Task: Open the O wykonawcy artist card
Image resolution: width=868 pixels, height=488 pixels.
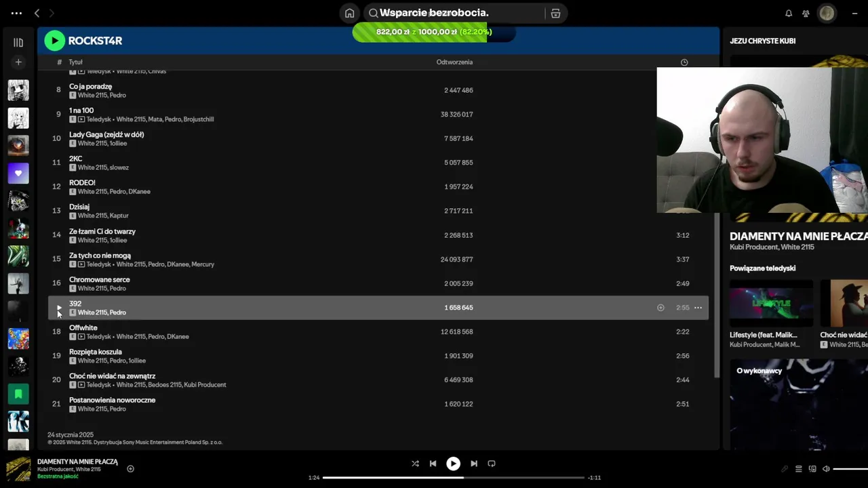Action: 799,405
